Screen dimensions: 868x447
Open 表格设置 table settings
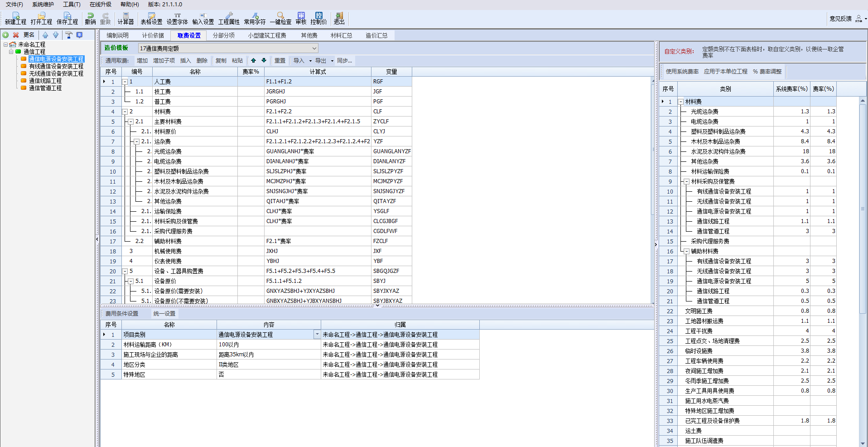pos(151,19)
